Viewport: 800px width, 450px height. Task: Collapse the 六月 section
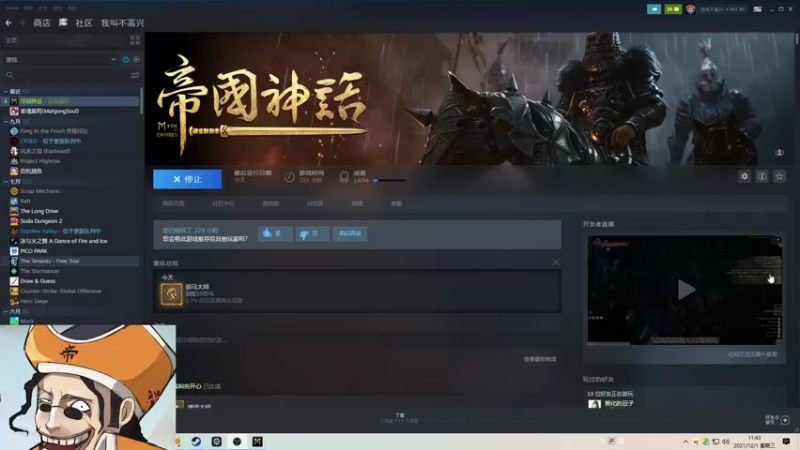tap(6, 311)
